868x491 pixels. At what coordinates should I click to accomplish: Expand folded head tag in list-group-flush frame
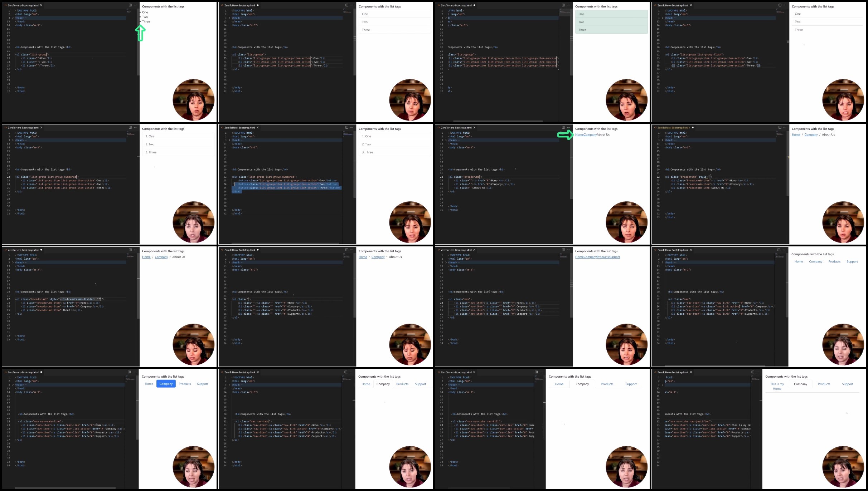pos(663,18)
